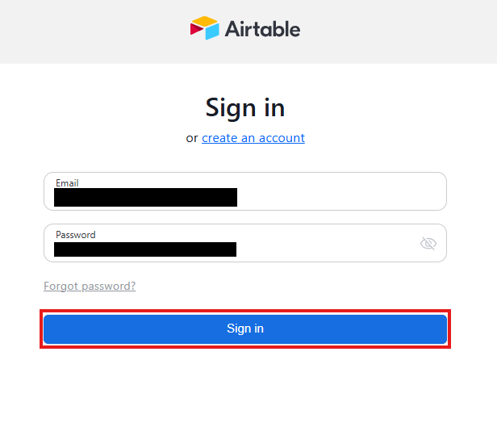The width and height of the screenshot is (497, 448).
Task: Click the Forgot password? link
Action: [90, 286]
